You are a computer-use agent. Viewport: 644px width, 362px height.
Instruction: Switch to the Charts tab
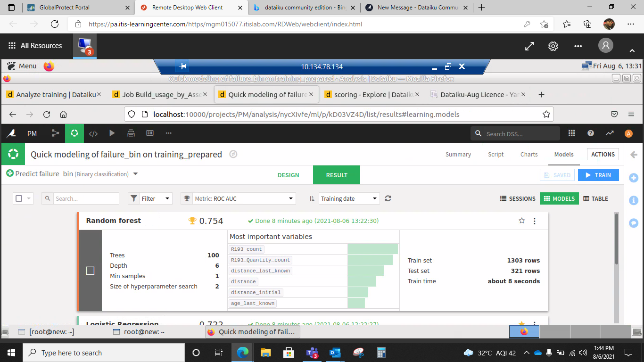(x=529, y=154)
